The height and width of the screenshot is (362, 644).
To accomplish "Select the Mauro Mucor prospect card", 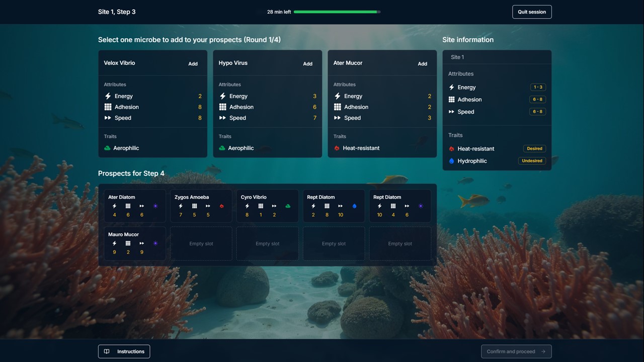I will coord(135,243).
